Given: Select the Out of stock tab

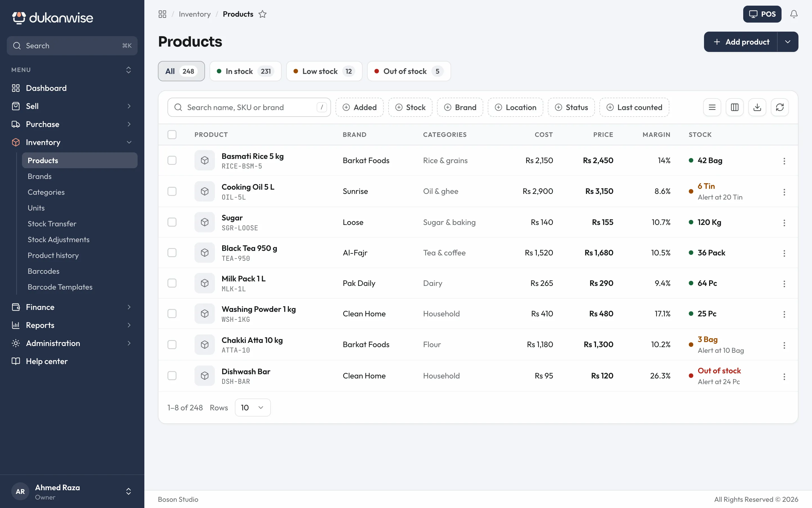Looking at the screenshot, I should pyautogui.click(x=409, y=71).
